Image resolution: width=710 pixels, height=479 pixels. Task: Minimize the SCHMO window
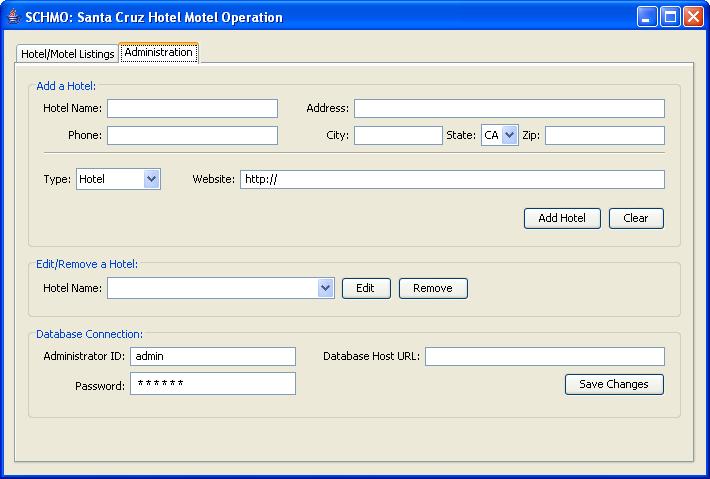click(647, 17)
